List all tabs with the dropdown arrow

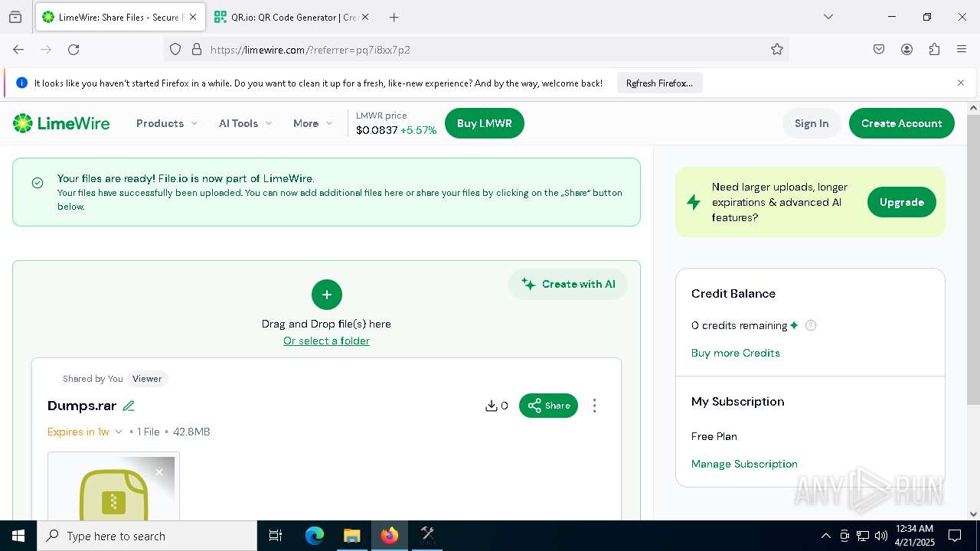(828, 17)
